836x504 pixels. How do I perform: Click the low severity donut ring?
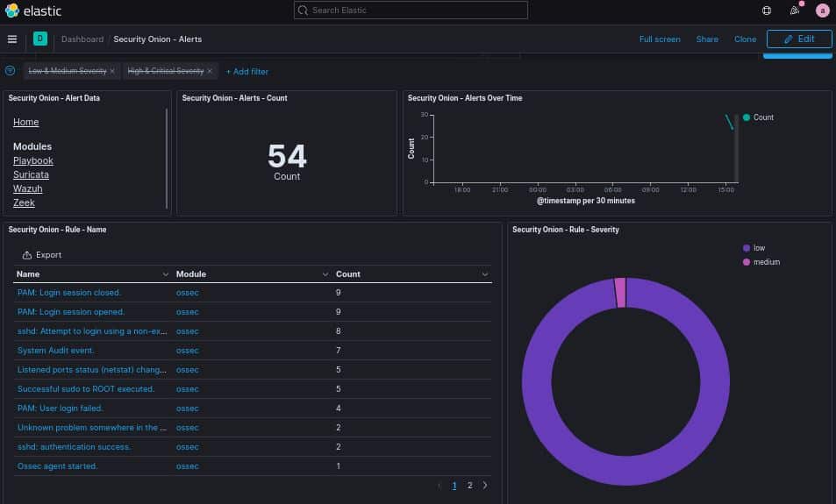click(x=625, y=471)
